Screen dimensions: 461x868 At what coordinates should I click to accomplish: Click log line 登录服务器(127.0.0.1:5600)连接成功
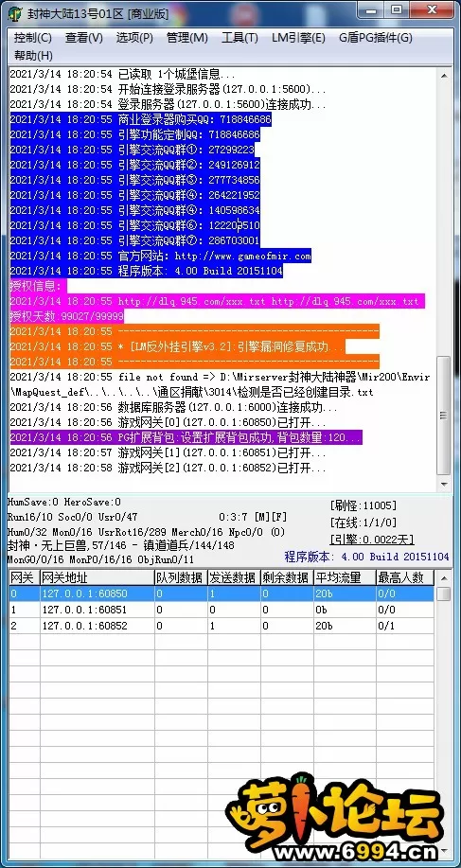168,104
